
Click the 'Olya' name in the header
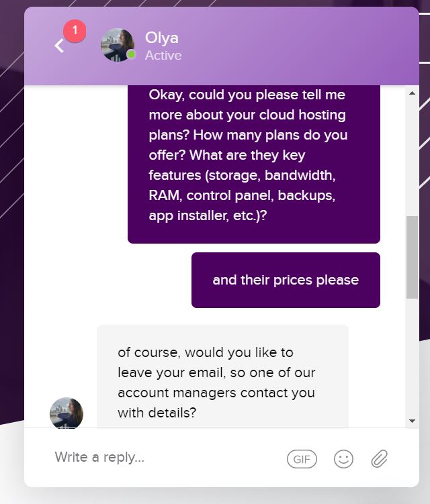coord(161,38)
